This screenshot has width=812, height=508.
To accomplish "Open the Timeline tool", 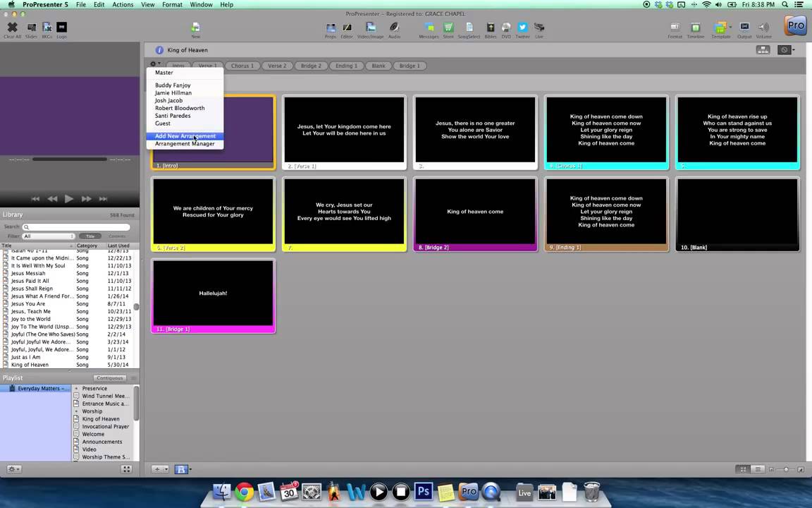I will pyautogui.click(x=696, y=30).
